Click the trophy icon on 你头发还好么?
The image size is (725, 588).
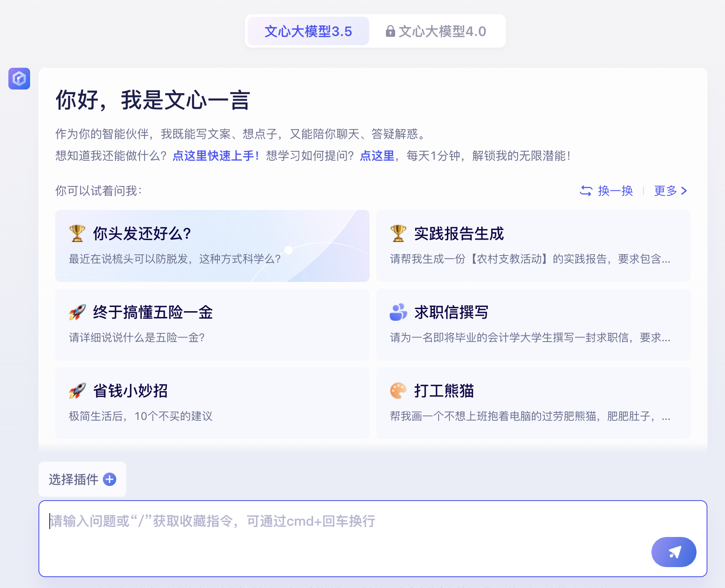[77, 233]
